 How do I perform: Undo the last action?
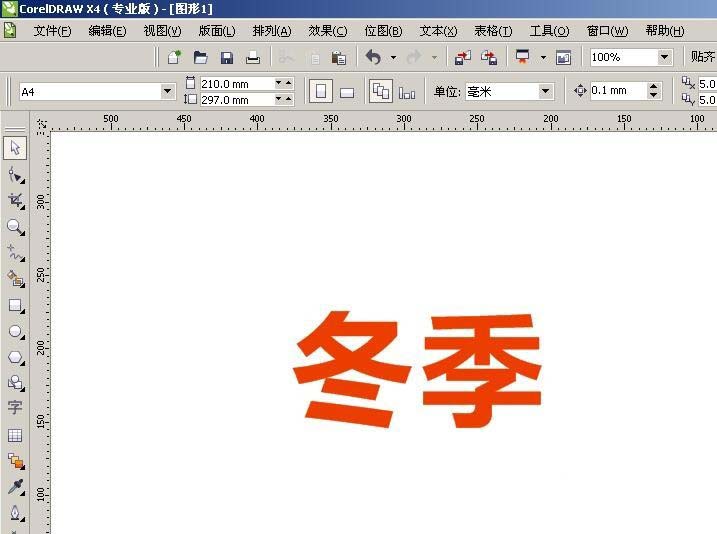point(373,58)
